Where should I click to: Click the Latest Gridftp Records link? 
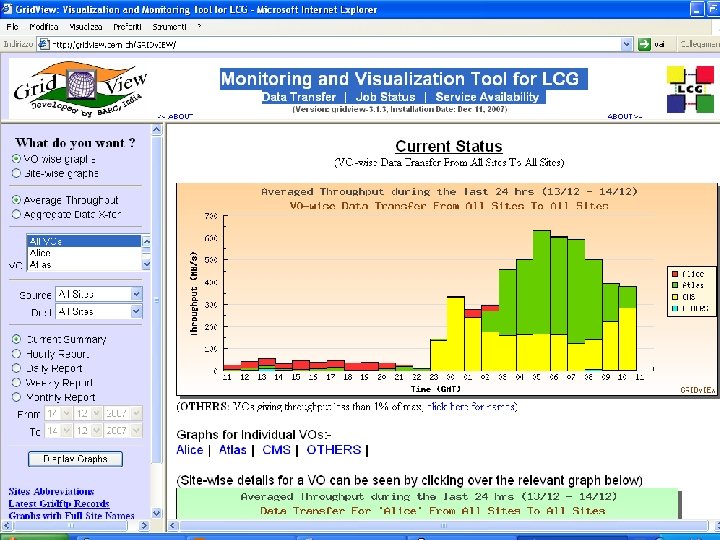tap(59, 504)
